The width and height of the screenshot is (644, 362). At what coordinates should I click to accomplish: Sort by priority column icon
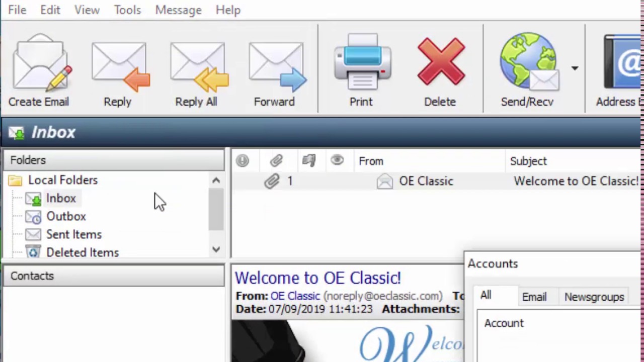[243, 161]
